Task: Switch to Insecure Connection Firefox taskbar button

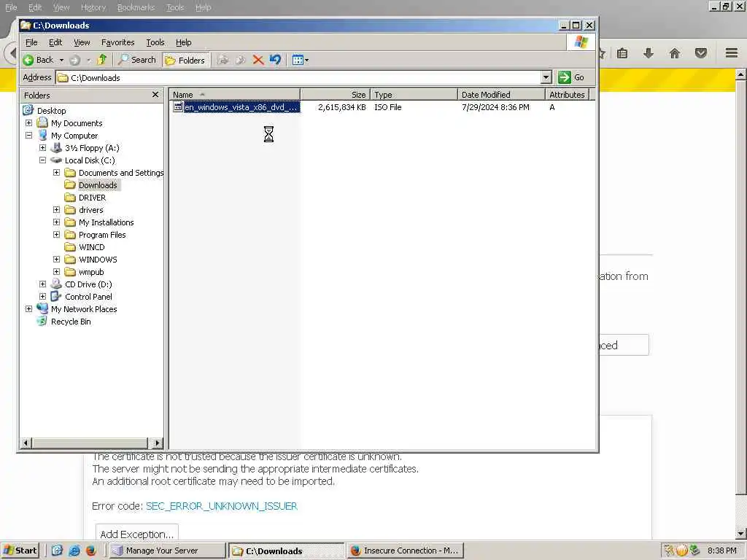Action: pyautogui.click(x=405, y=551)
